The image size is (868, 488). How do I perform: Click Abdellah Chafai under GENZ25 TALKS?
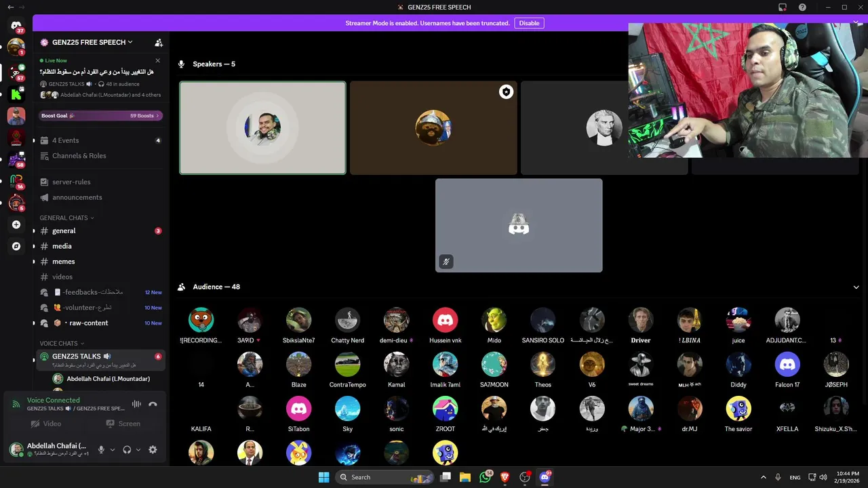(x=108, y=379)
